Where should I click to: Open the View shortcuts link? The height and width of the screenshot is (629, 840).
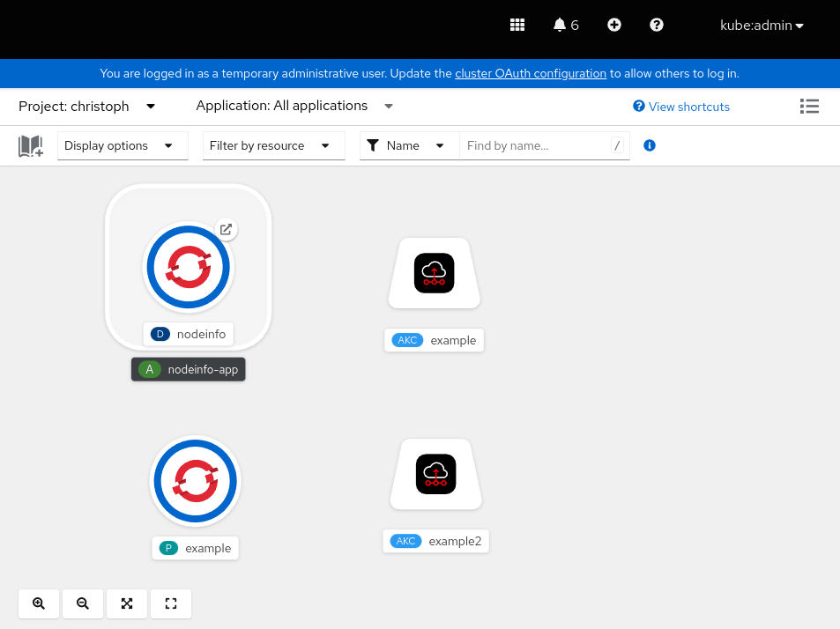click(680, 107)
